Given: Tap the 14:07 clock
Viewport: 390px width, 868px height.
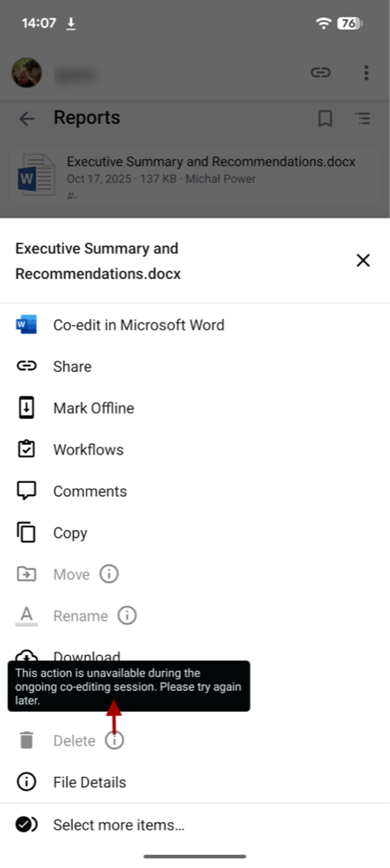Looking at the screenshot, I should pos(39,23).
